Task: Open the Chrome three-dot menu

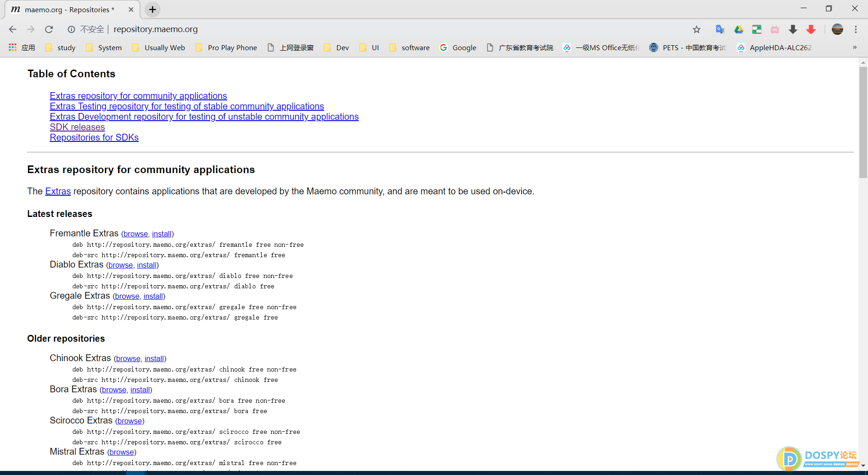Action: pyautogui.click(x=856, y=29)
